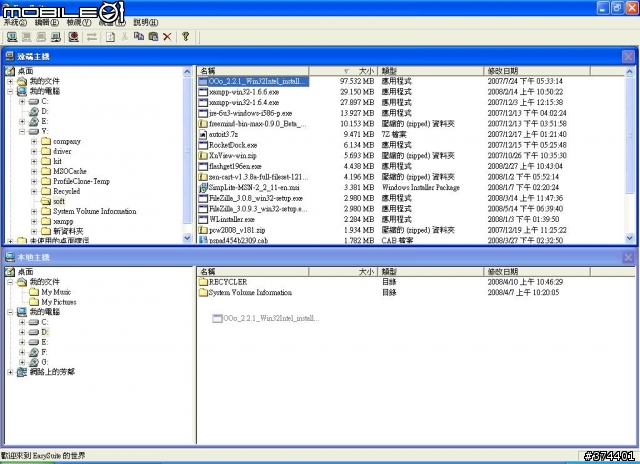Click the installer icon of SimpLite-MSN-2_2_11-en.msi
Viewport: 640px width, 464px height.
[203, 188]
